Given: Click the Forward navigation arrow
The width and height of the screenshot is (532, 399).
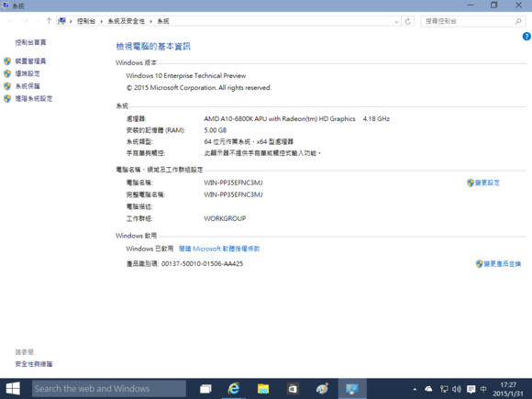Looking at the screenshot, I should [25, 21].
